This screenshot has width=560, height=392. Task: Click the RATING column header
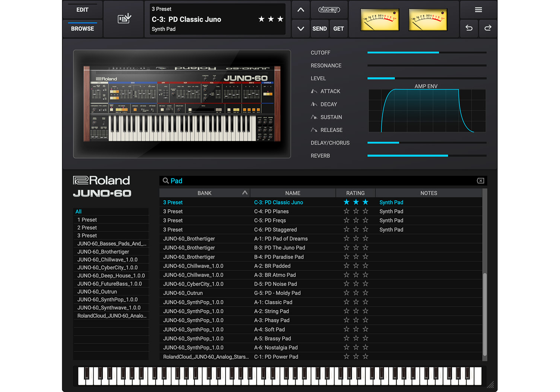[355, 193]
